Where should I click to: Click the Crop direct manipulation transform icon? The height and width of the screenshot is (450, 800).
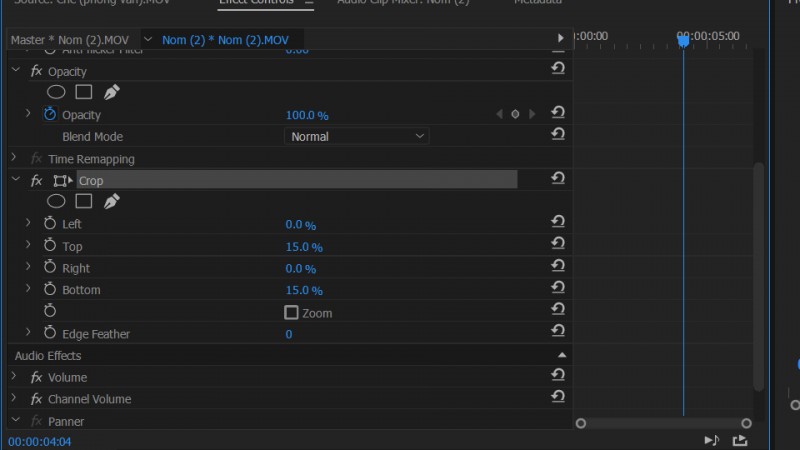click(62, 181)
